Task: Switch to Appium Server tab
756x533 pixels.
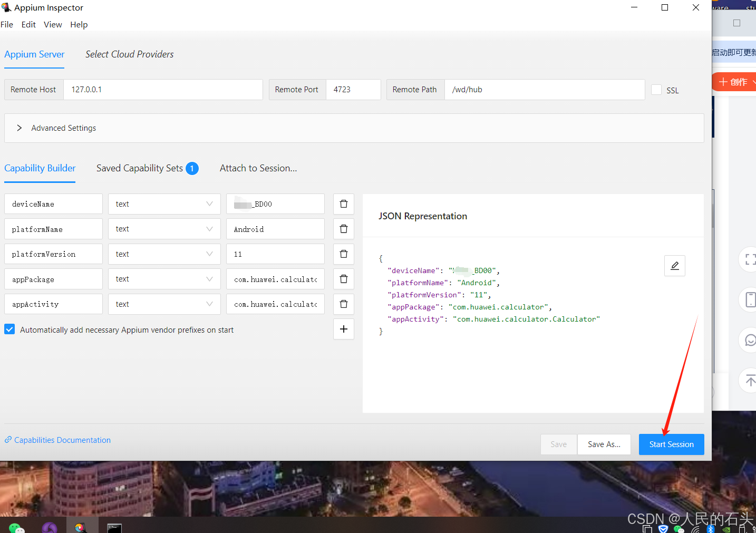Action: (34, 54)
